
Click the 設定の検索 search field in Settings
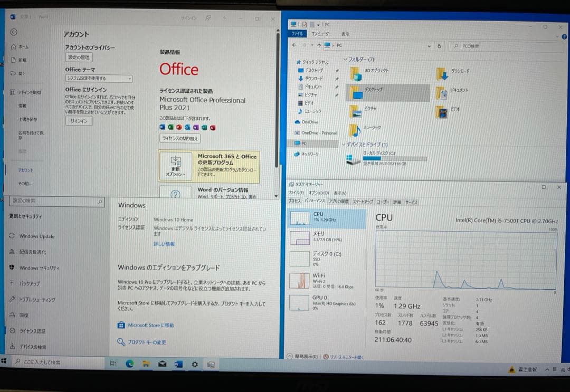56,201
